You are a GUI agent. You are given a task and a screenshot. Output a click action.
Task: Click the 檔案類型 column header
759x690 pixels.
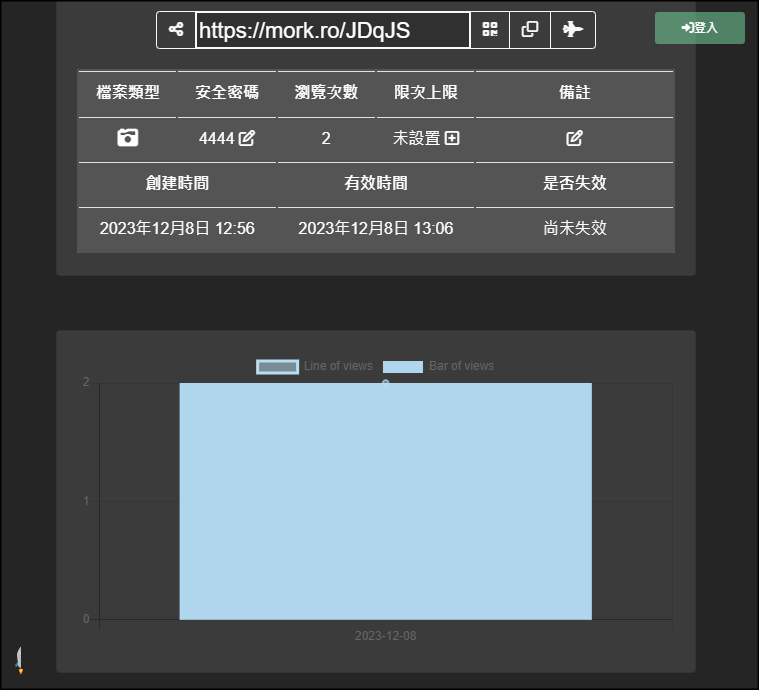[127, 92]
